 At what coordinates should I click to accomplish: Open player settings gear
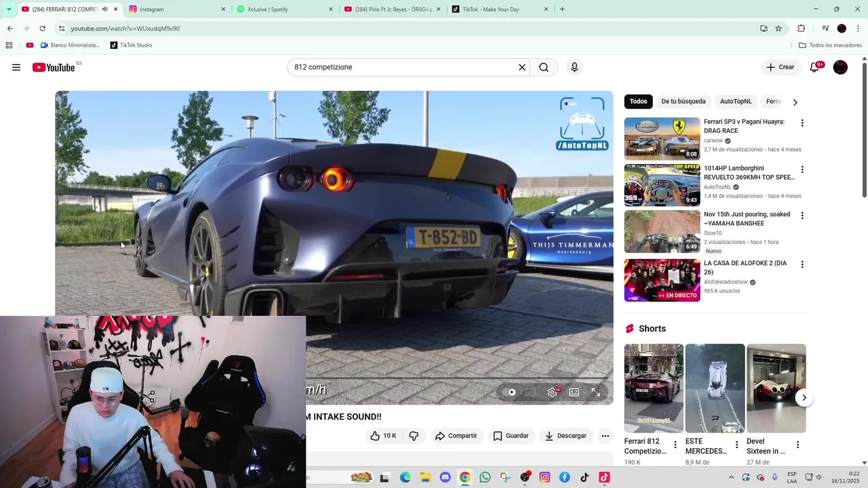click(x=553, y=392)
